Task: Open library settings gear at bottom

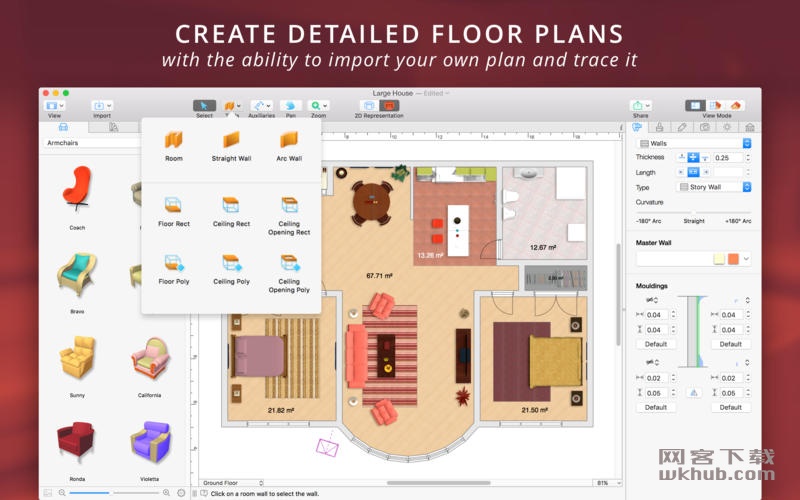Action: [181, 493]
